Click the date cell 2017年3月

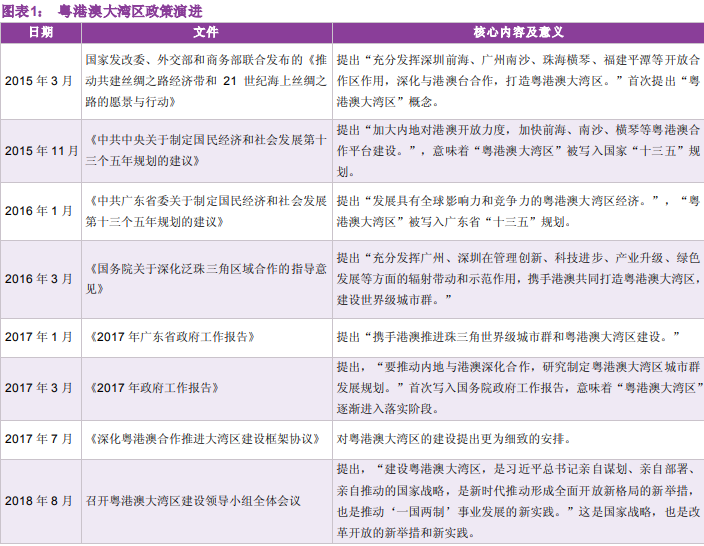click(39, 387)
